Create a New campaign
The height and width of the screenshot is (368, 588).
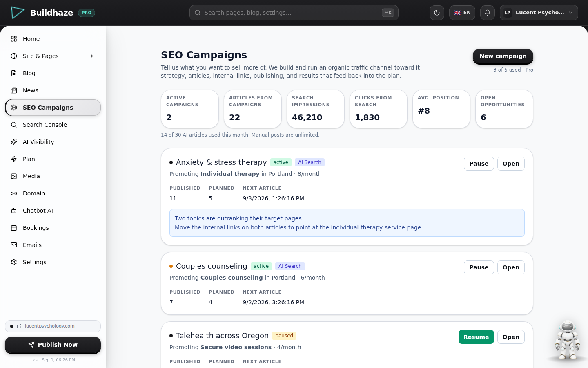tap(503, 56)
